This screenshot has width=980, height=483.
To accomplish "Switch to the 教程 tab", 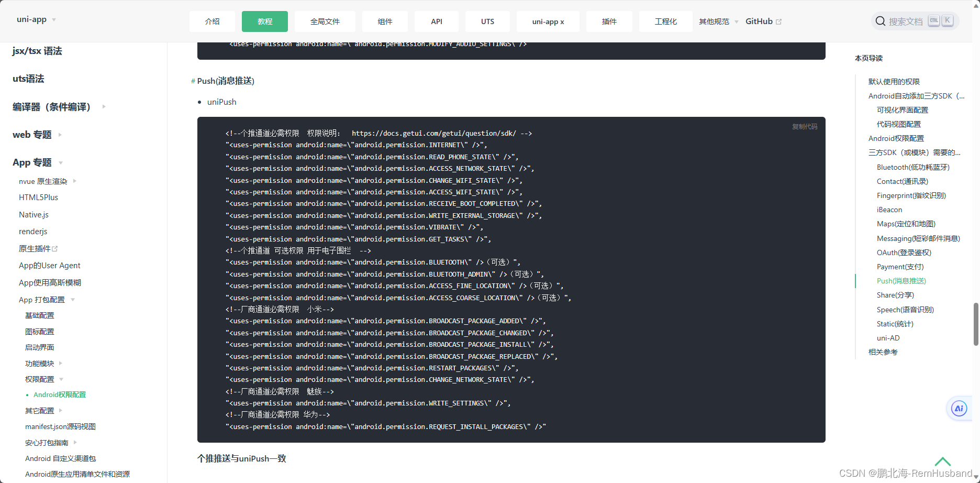I will 264,21.
